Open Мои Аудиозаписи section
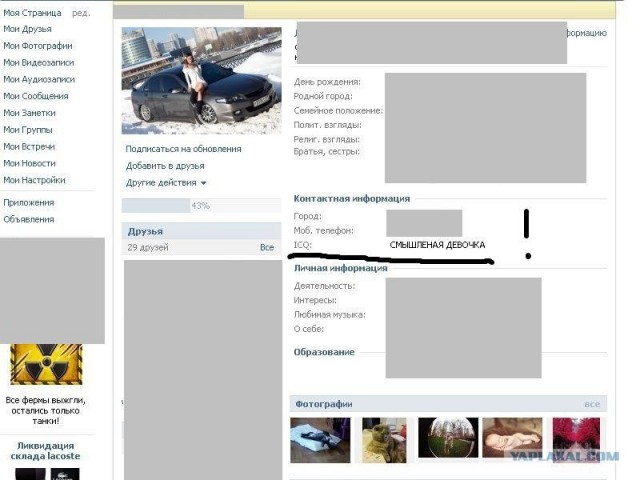This screenshot has height=480, width=640. tap(39, 79)
